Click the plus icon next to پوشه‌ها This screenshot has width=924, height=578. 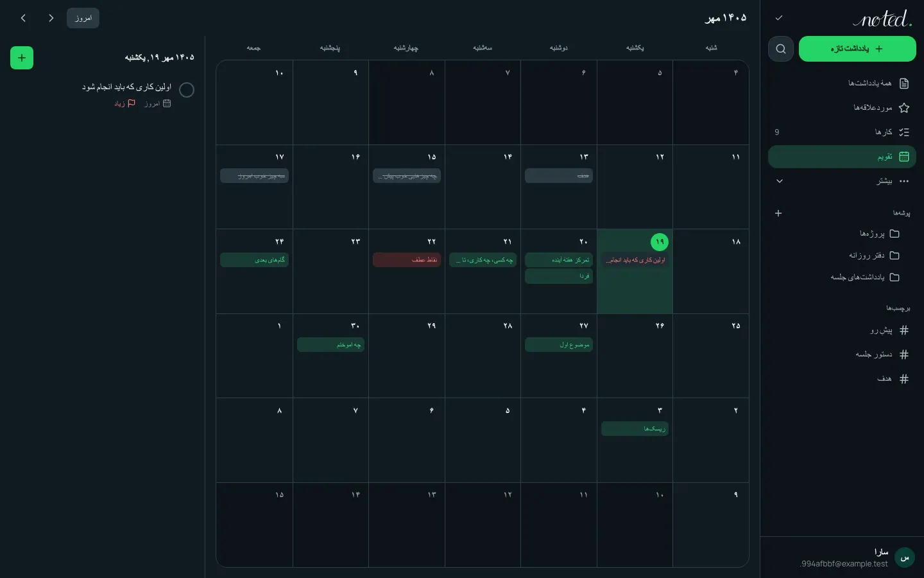778,213
